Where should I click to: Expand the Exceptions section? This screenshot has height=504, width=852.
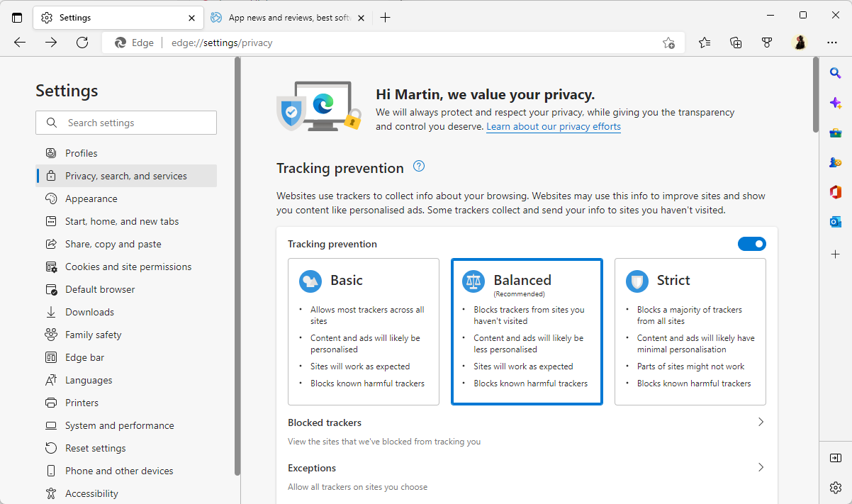[x=761, y=467]
